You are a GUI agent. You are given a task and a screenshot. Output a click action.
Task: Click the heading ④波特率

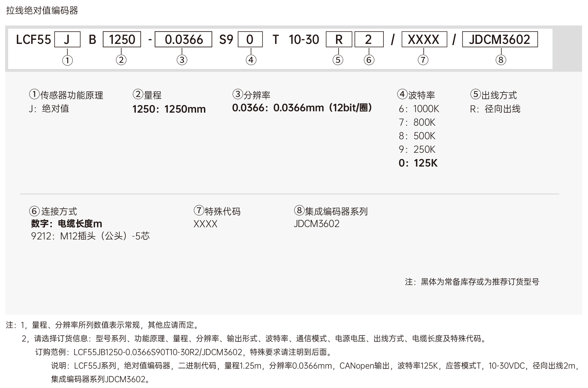(416, 95)
